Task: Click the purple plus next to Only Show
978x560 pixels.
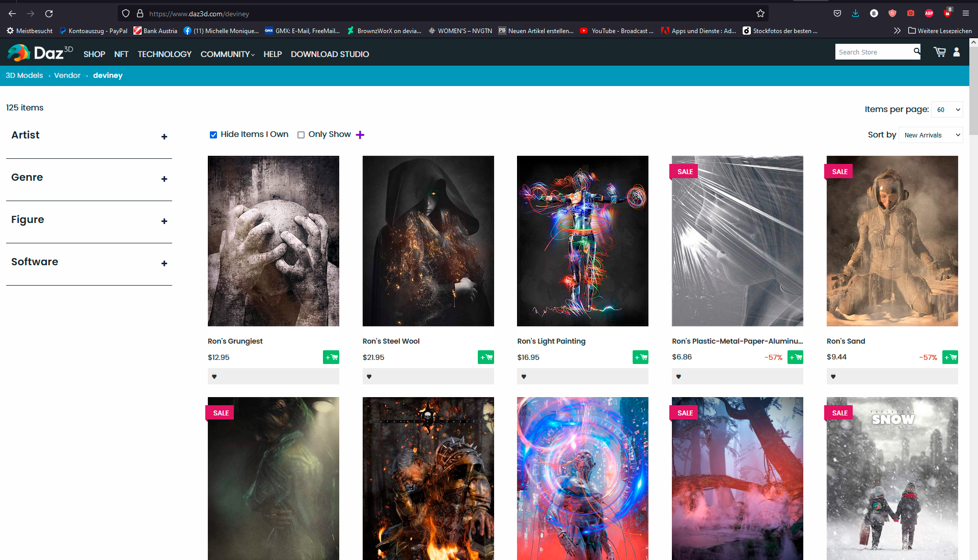Action: (x=360, y=135)
